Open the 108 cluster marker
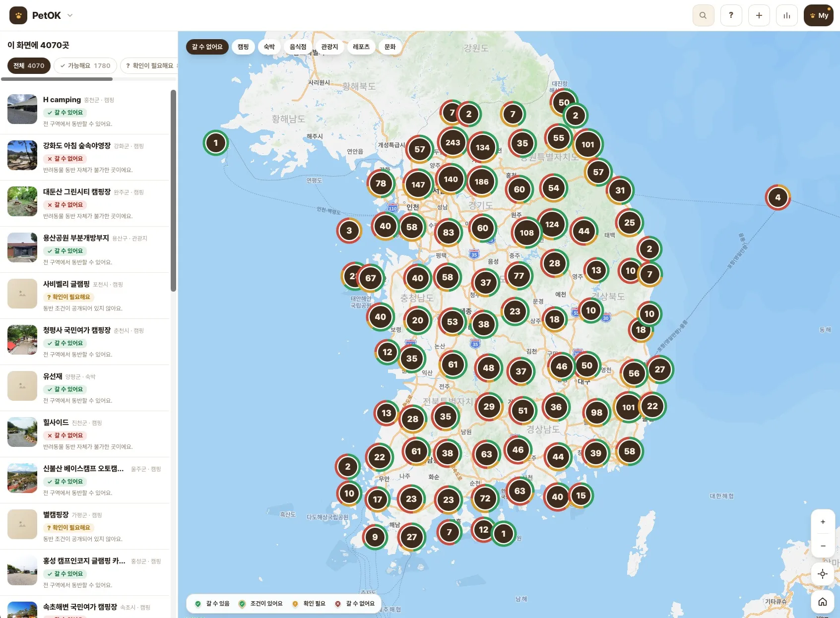 [526, 233]
